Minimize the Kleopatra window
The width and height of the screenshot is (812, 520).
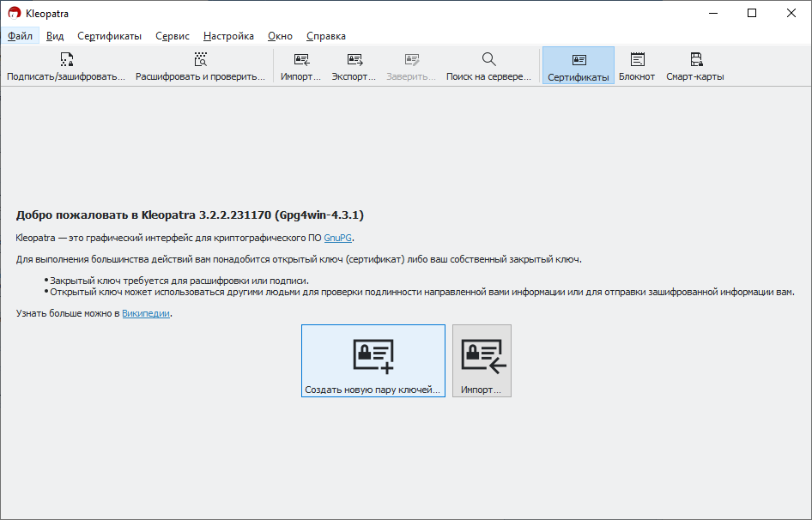click(x=713, y=13)
